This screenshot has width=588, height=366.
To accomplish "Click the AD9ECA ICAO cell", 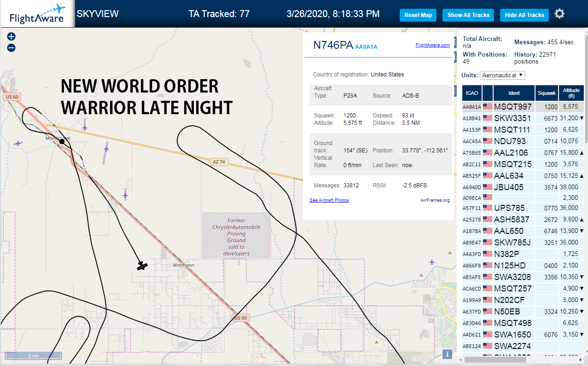I will 472,198.
